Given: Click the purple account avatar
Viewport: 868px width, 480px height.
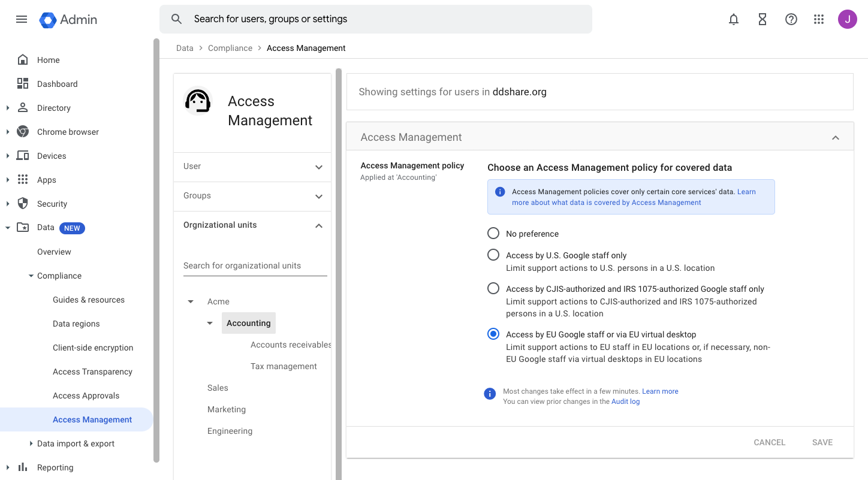Looking at the screenshot, I should pos(848,19).
